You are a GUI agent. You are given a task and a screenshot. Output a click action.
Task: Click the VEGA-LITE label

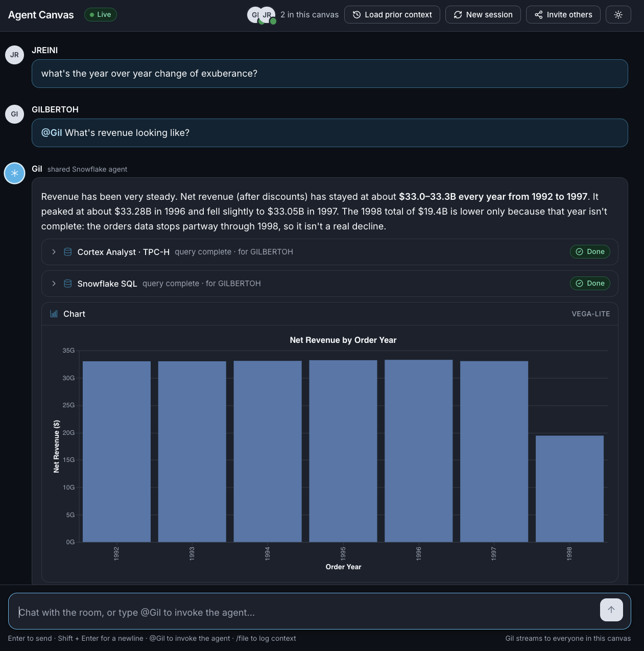(x=591, y=314)
